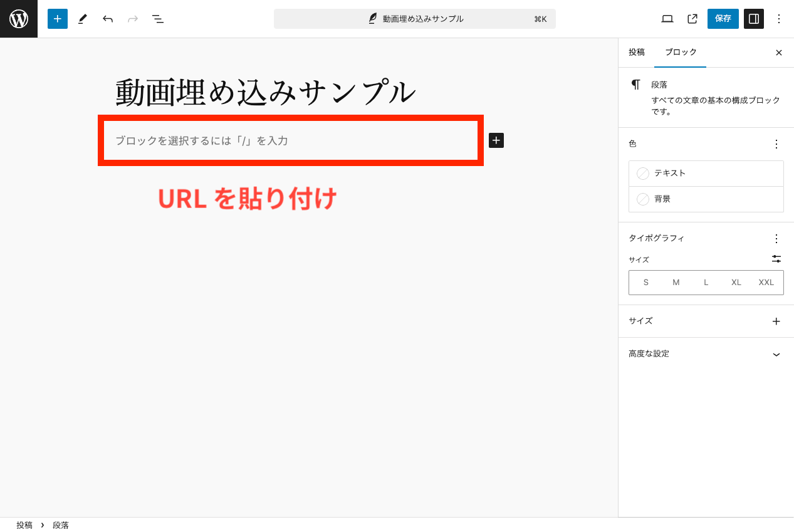Open the top-right options menu dots
Image resolution: width=794 pixels, height=532 pixels.
pos(779,19)
